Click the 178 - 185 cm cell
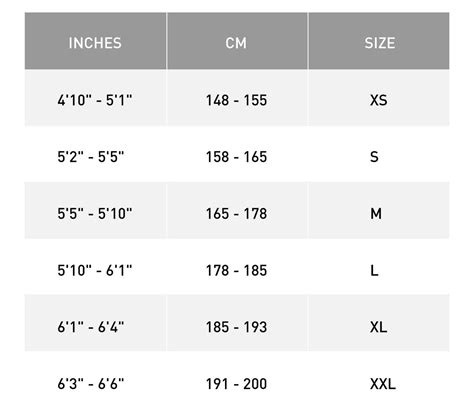This screenshot has width=474, height=419. [x=237, y=267]
